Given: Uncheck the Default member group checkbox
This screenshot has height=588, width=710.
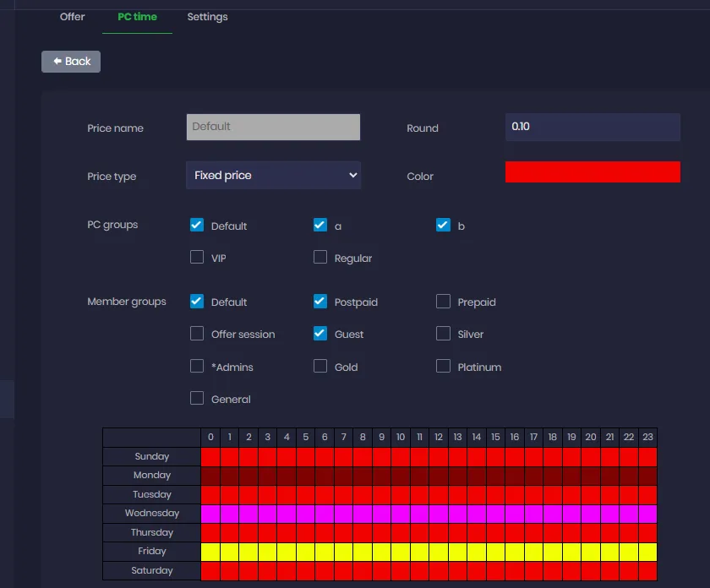Looking at the screenshot, I should pyautogui.click(x=197, y=301).
